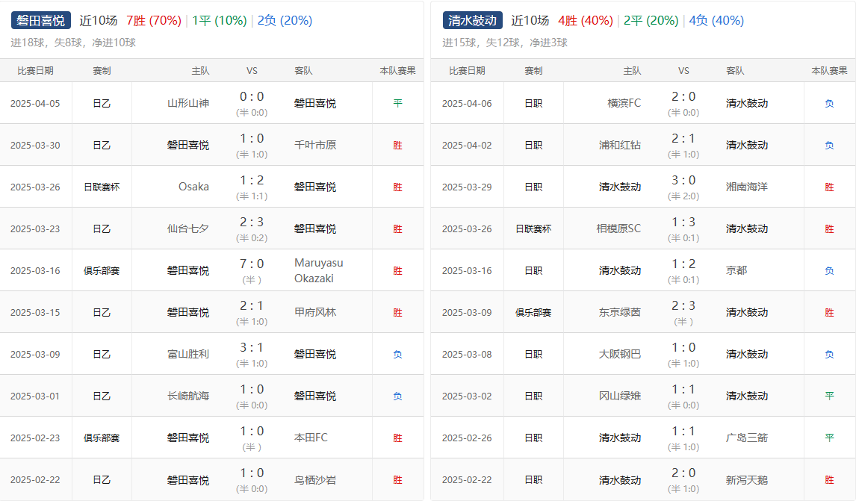Select the 相模原SC home team
Viewport: 856px width, 504px height.
click(x=618, y=228)
